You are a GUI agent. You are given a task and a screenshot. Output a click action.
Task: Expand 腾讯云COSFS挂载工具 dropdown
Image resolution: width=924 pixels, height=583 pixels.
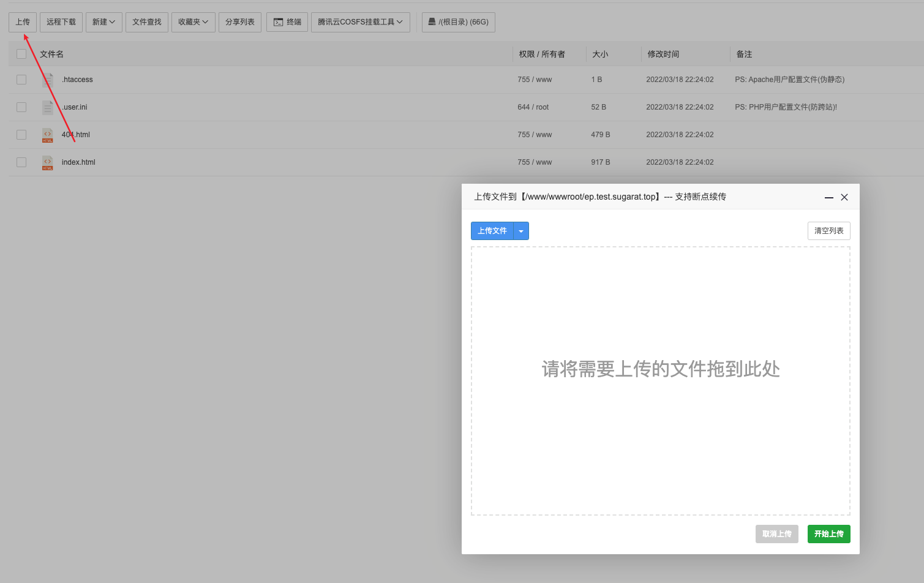click(x=361, y=22)
